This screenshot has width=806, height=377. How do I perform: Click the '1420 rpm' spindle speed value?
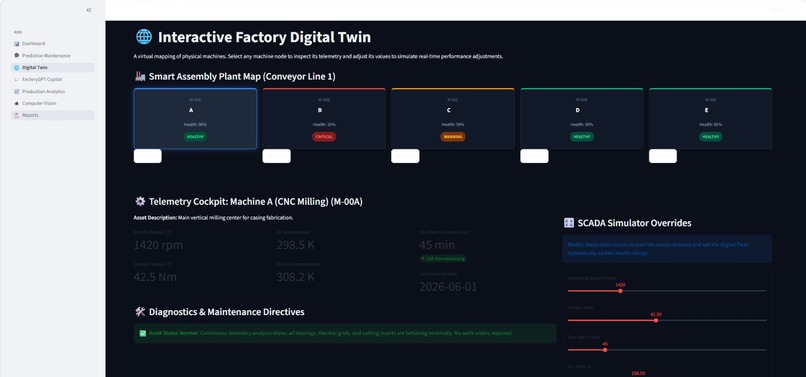[158, 245]
